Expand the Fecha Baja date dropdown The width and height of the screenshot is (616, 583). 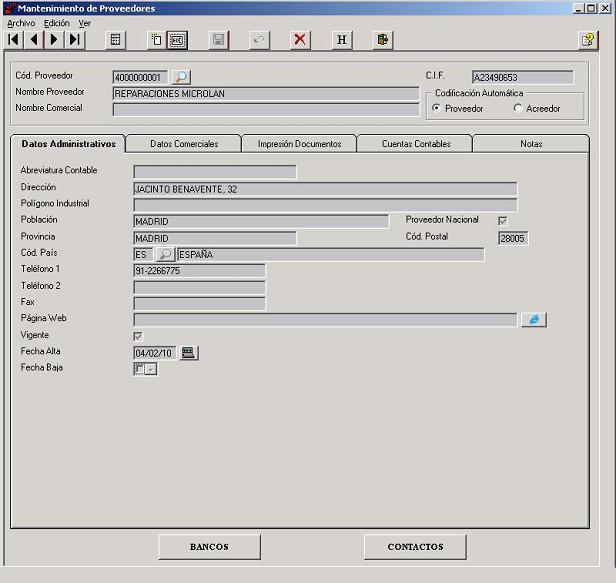point(151,369)
